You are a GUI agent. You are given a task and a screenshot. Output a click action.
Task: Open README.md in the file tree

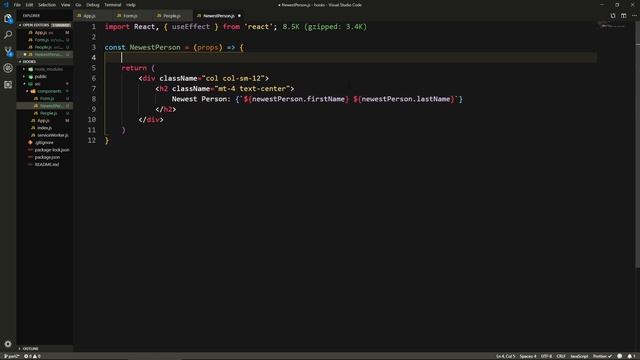tap(44, 164)
